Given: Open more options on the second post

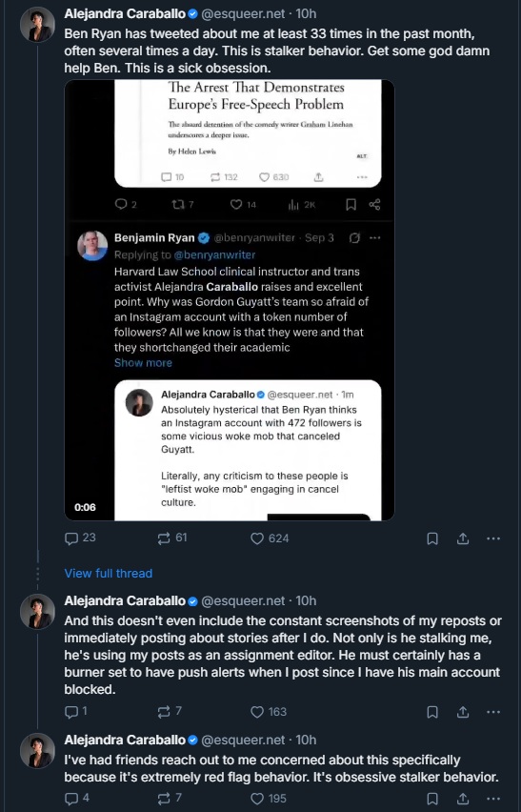Looking at the screenshot, I should coord(493,712).
